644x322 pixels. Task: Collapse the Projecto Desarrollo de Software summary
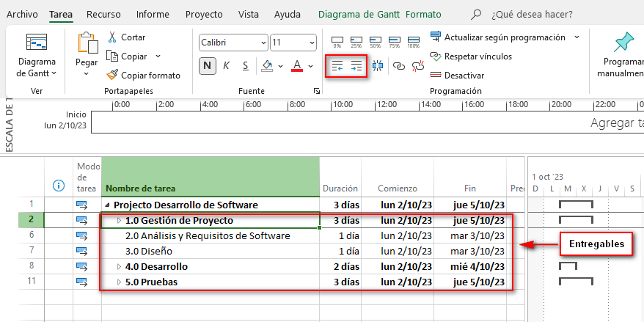pos(108,205)
